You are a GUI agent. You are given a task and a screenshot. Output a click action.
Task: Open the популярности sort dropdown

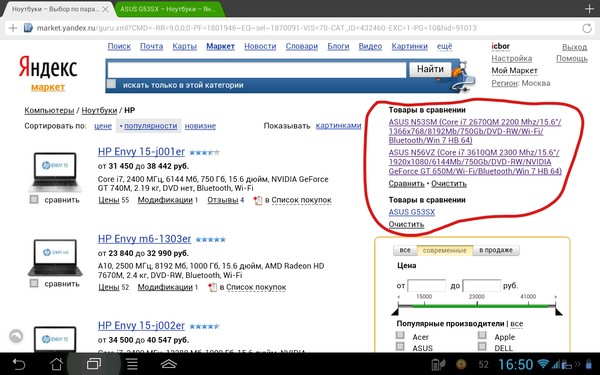click(148, 126)
